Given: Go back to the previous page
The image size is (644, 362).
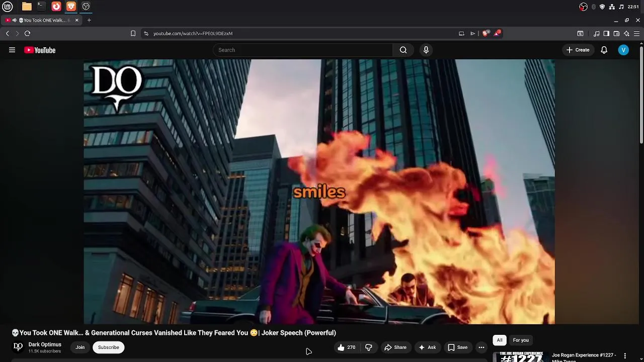Looking at the screenshot, I should click(x=7, y=33).
